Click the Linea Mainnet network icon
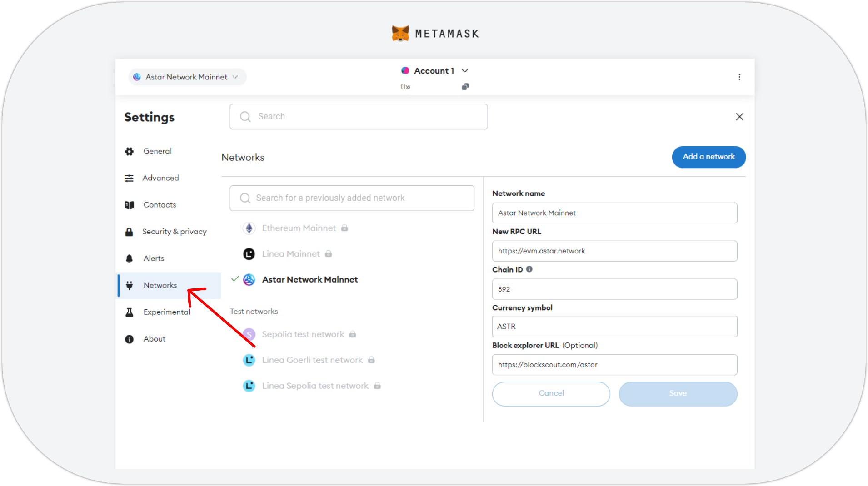This screenshot has width=868, height=486. (249, 254)
